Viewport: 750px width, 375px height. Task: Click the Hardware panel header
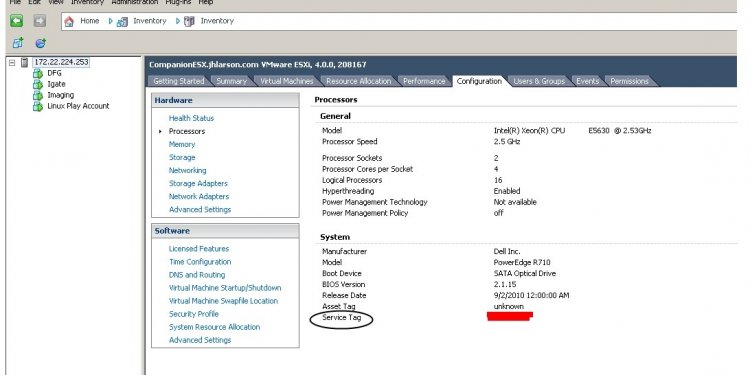[225, 100]
